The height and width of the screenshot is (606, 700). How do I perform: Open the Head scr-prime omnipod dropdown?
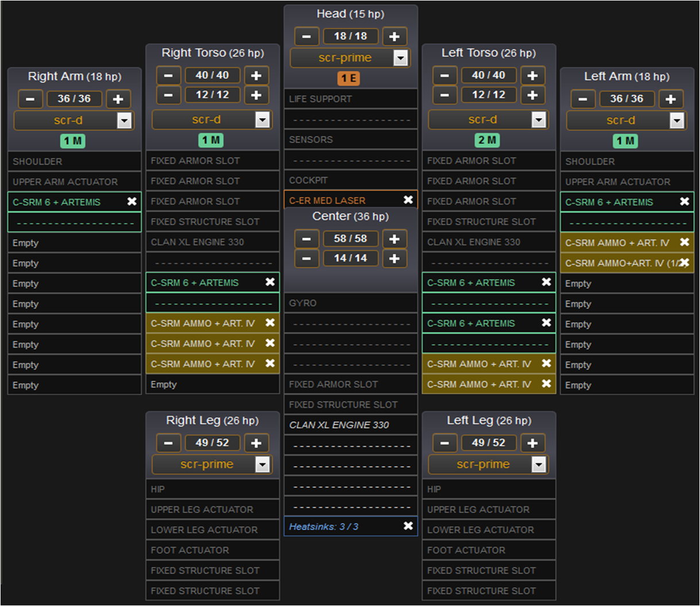(400, 57)
